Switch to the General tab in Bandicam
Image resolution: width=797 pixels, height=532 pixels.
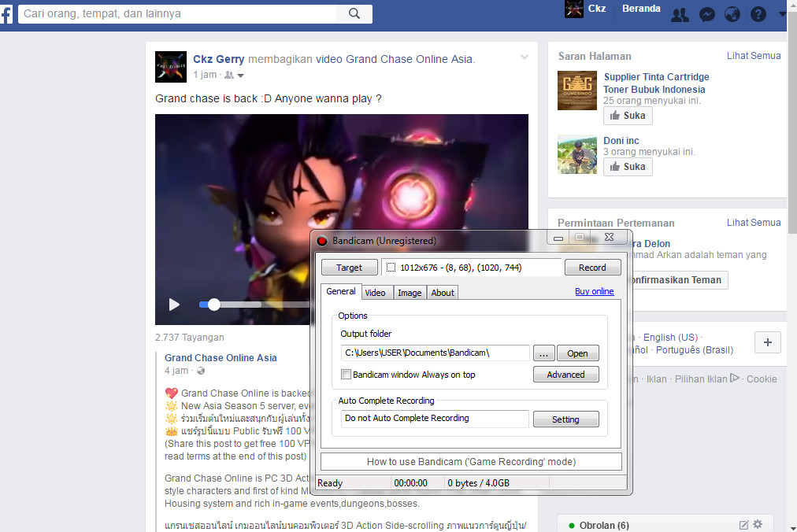(x=340, y=291)
